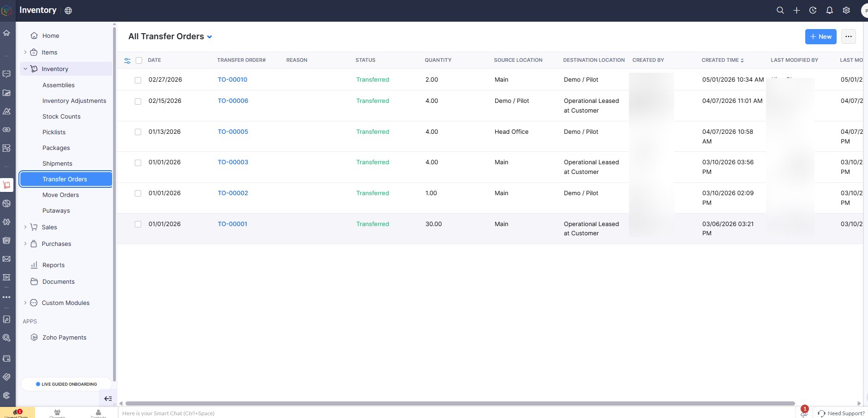Open the more options ellipsis button
868x418 pixels.
(x=848, y=36)
